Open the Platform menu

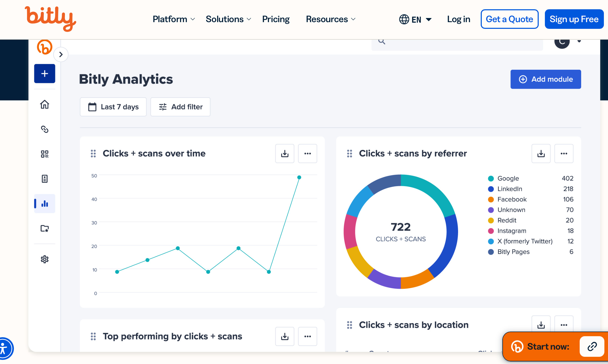pos(174,19)
